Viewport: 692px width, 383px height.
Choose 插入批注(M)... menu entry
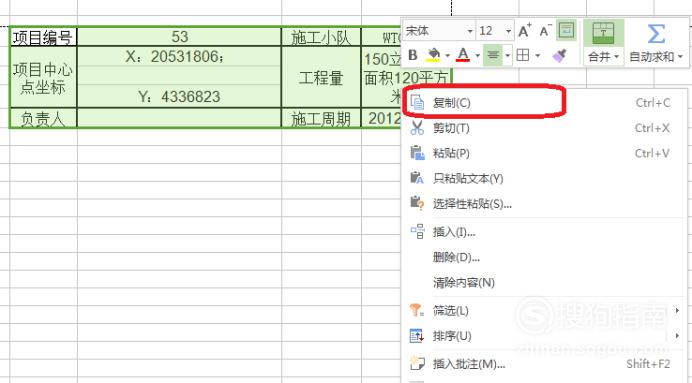544,364
